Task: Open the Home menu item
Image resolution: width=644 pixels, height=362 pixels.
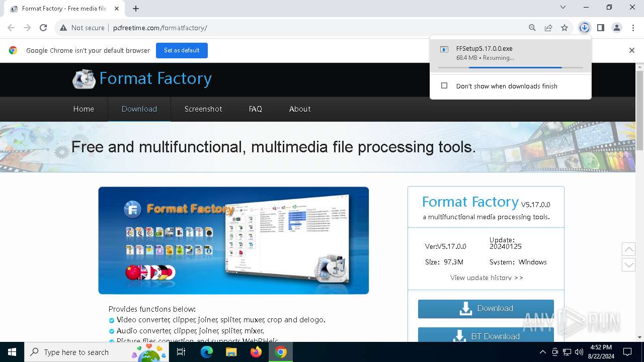Action: 84,109
